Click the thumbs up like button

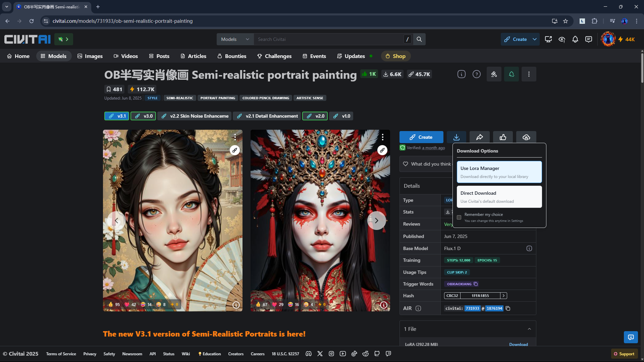[503, 137]
